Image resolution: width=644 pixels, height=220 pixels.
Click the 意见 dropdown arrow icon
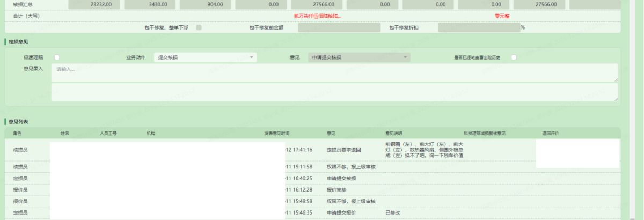click(405, 57)
